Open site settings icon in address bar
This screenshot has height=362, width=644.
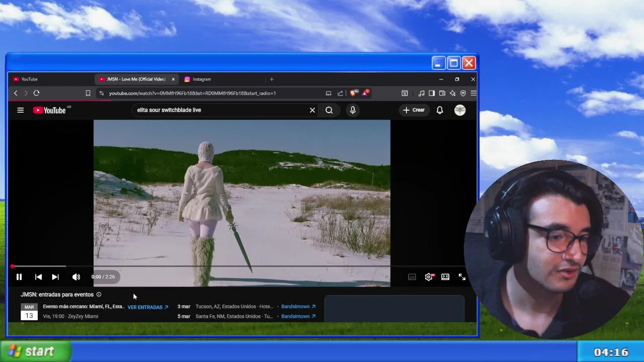coord(102,93)
